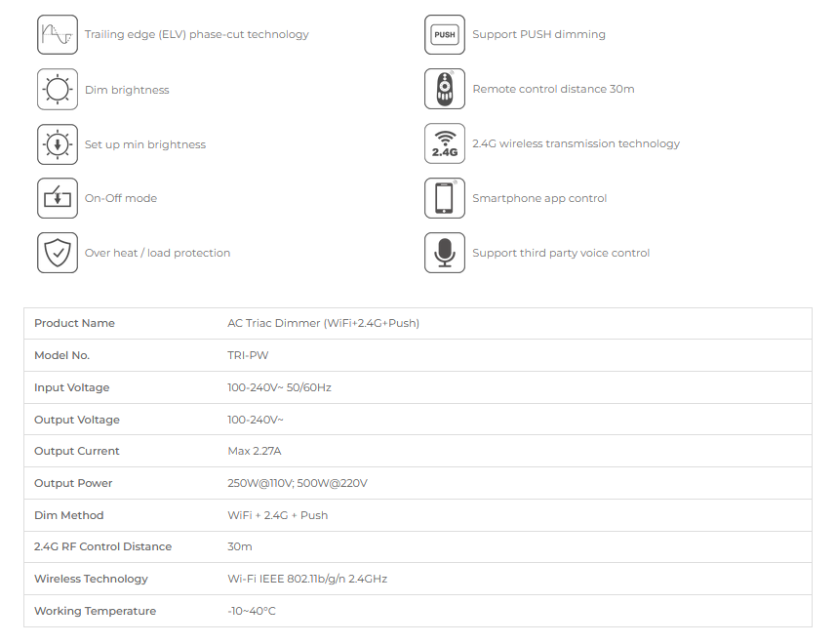
Task: Click the Dim brightness sun icon
Action: (58, 89)
